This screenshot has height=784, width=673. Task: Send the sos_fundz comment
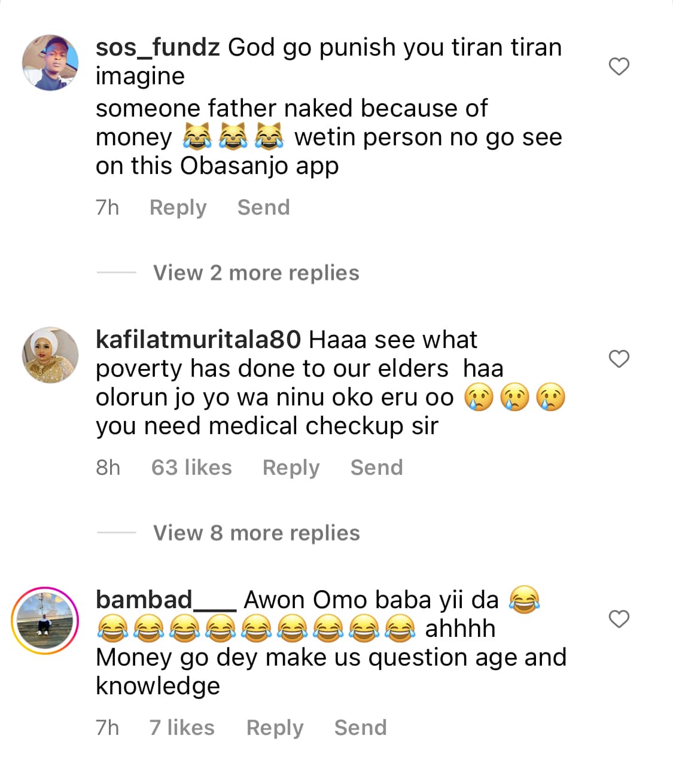click(x=263, y=208)
